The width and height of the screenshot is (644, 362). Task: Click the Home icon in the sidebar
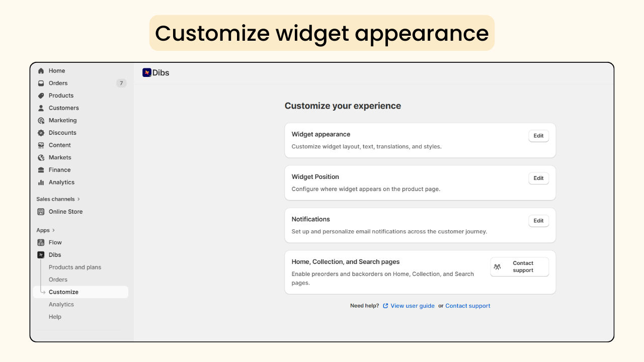point(41,70)
